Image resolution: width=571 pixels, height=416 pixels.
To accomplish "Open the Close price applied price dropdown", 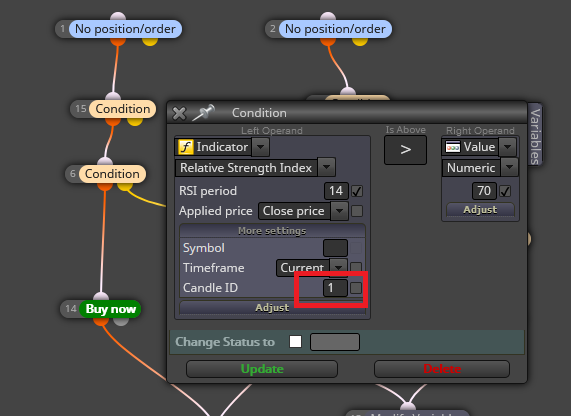I will pyautogui.click(x=339, y=211).
